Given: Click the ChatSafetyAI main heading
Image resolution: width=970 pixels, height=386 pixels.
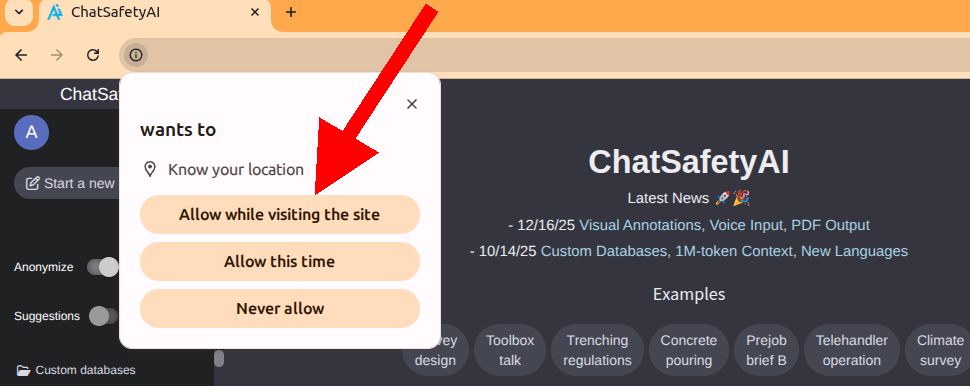Looking at the screenshot, I should 689,162.
